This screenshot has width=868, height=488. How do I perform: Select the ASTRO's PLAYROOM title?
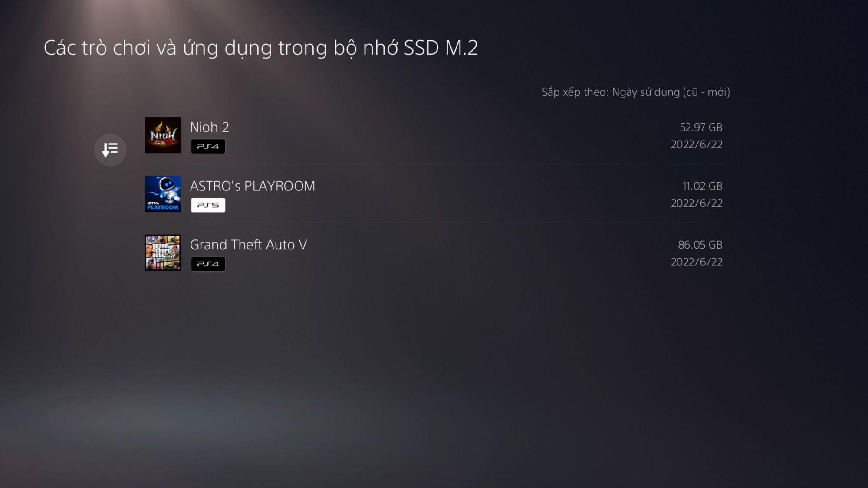pos(252,186)
